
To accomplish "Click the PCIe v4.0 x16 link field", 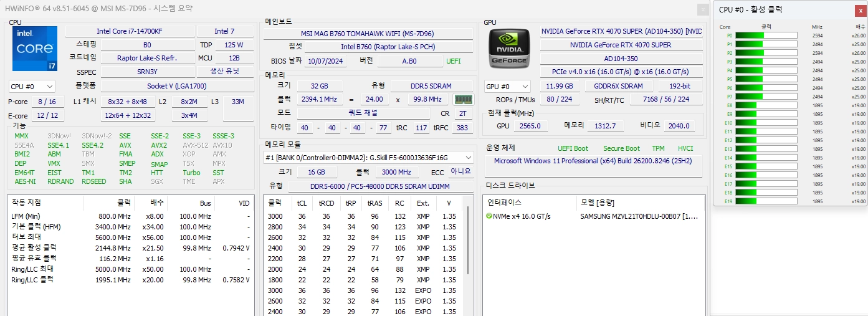I will [x=621, y=72].
